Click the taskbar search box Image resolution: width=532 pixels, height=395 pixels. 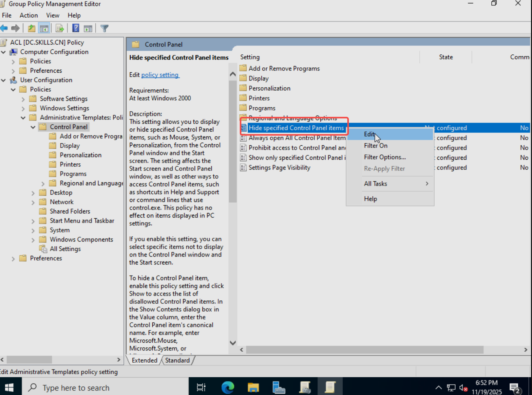105,387
